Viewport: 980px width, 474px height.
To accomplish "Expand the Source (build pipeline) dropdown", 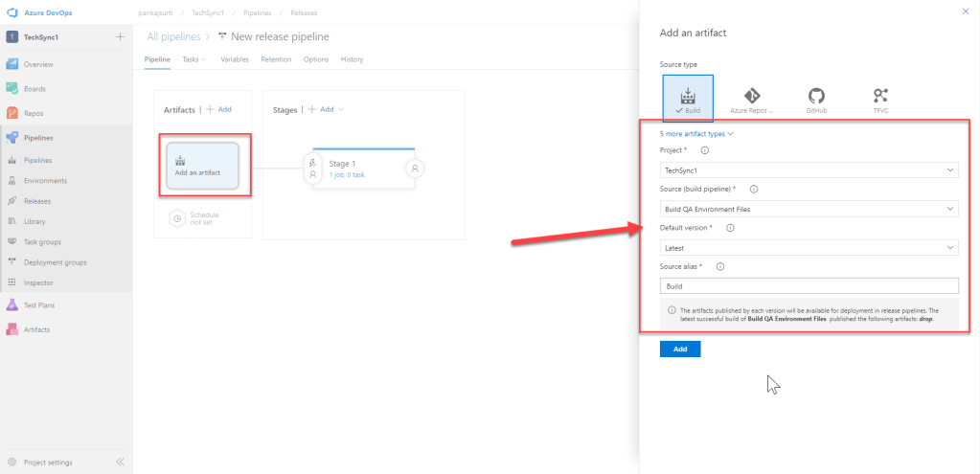I will coord(809,209).
